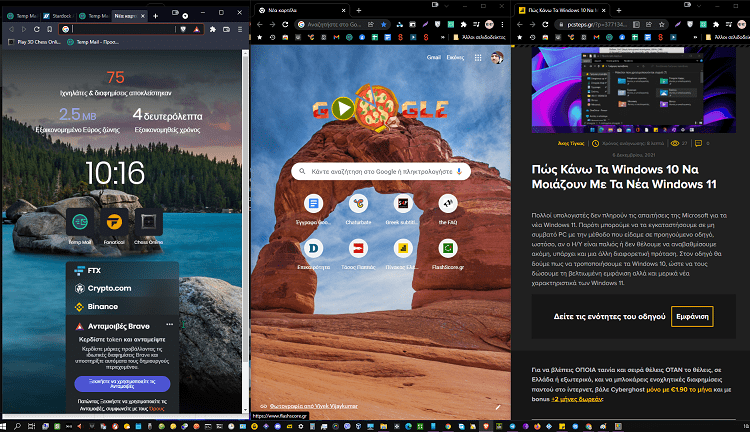The image size is (750, 432).
Task: Open Task View on the taskbar
Action: 32,426
